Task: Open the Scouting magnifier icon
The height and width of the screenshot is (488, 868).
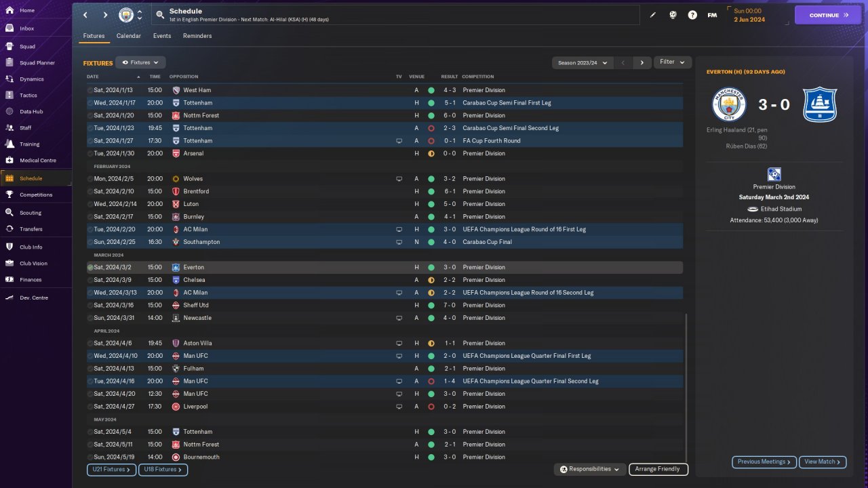Action: tap(9, 213)
